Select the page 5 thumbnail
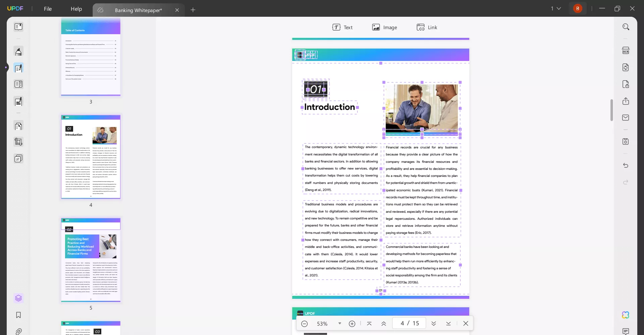This screenshot has width=644, height=335. 91,260
